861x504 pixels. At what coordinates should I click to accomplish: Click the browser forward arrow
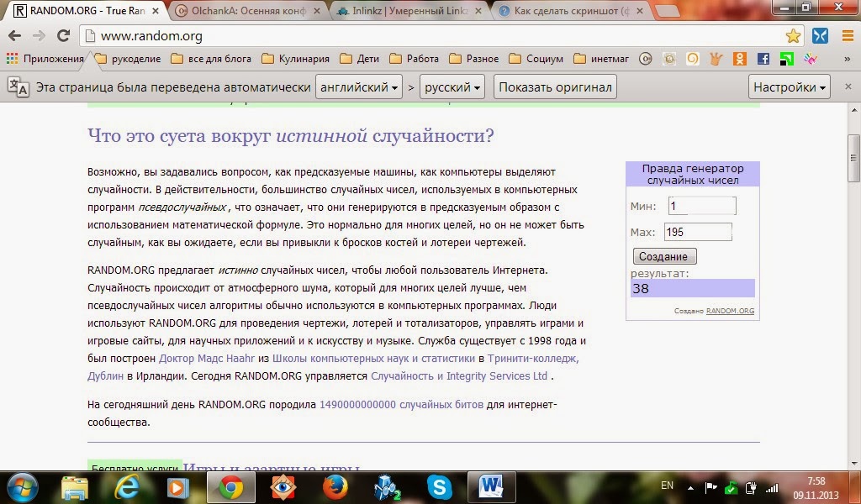tap(39, 36)
